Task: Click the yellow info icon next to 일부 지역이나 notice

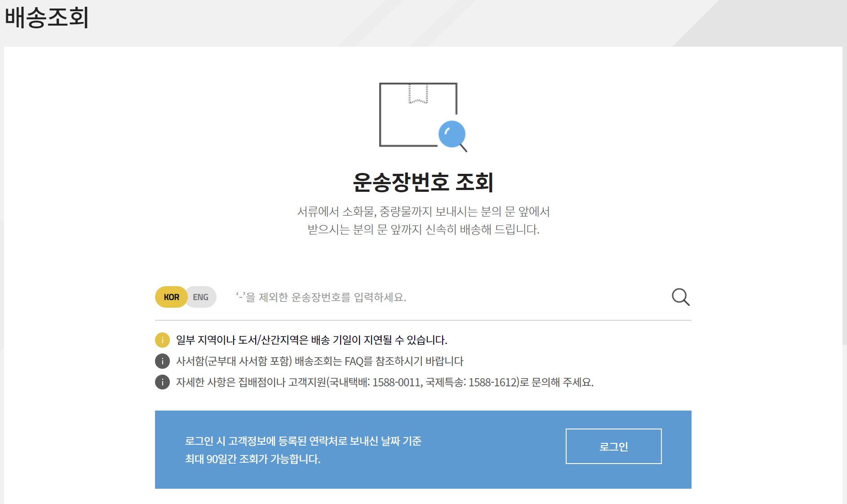Action: tap(162, 340)
